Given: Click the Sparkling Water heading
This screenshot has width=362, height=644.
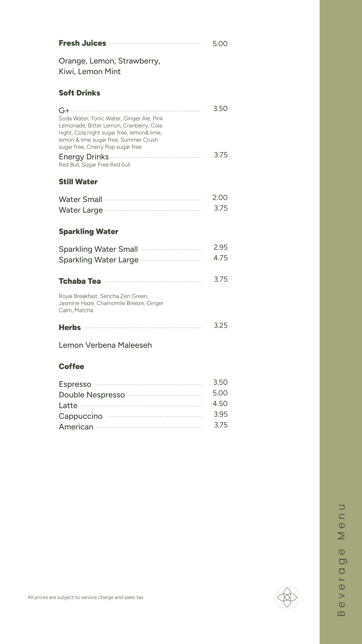Looking at the screenshot, I should tap(88, 232).
